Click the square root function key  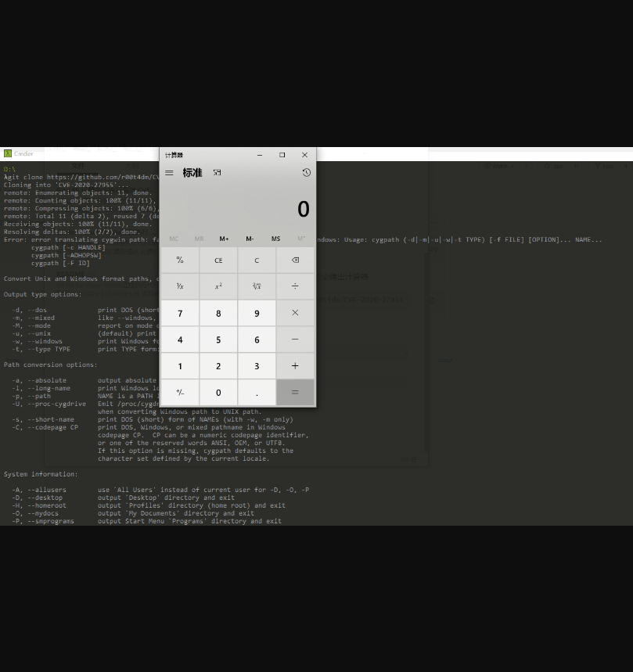[x=257, y=286]
